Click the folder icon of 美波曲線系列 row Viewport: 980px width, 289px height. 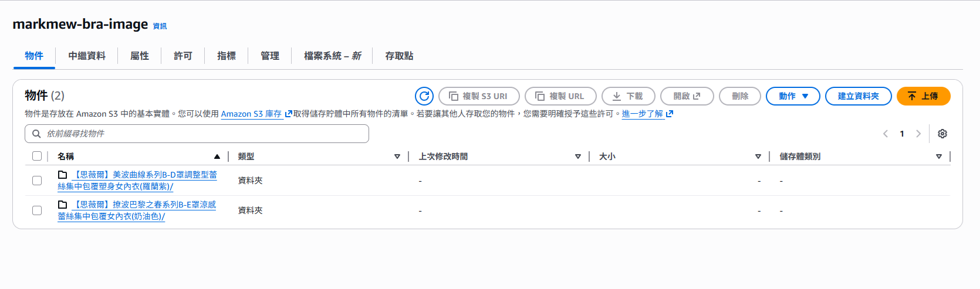tap(62, 175)
